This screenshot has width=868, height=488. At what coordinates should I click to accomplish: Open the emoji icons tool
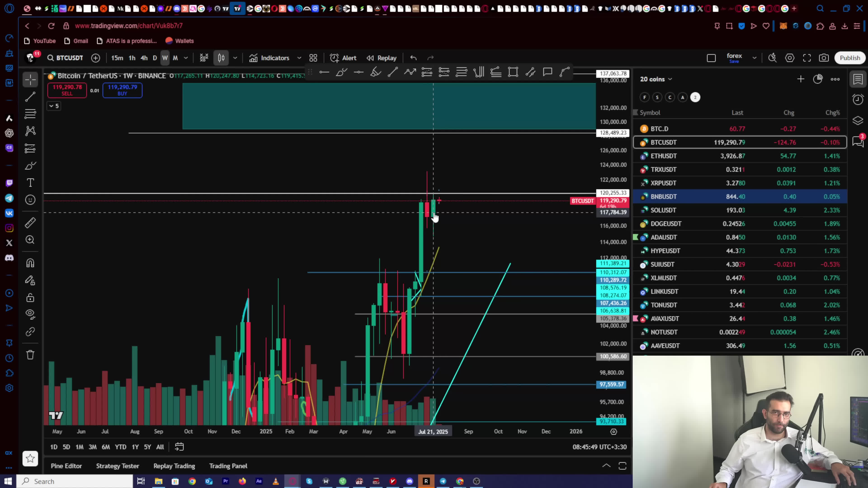[30, 200]
